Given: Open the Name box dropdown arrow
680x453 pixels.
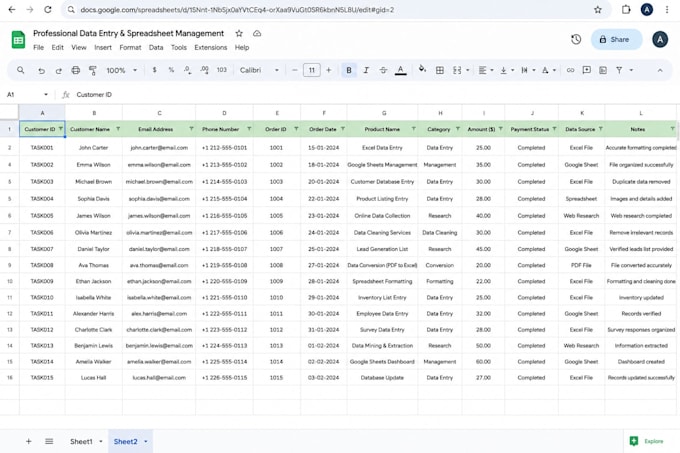Looking at the screenshot, I should pyautogui.click(x=46, y=95).
